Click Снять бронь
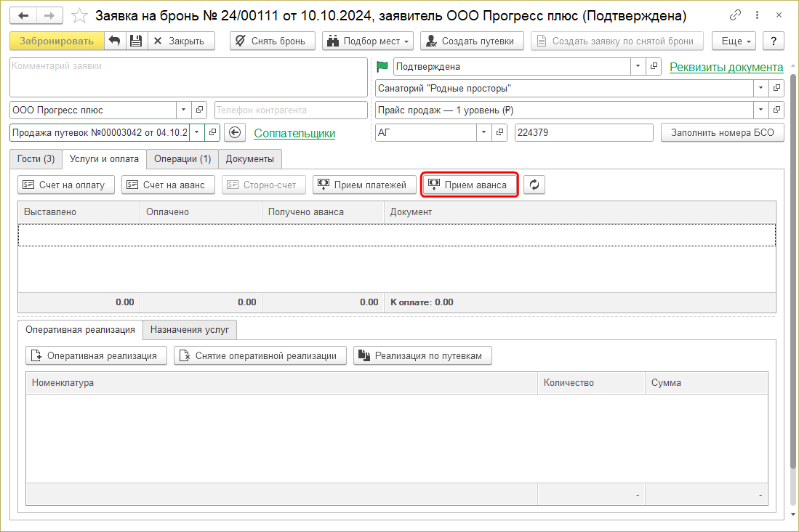This screenshot has width=799, height=532. point(272,41)
